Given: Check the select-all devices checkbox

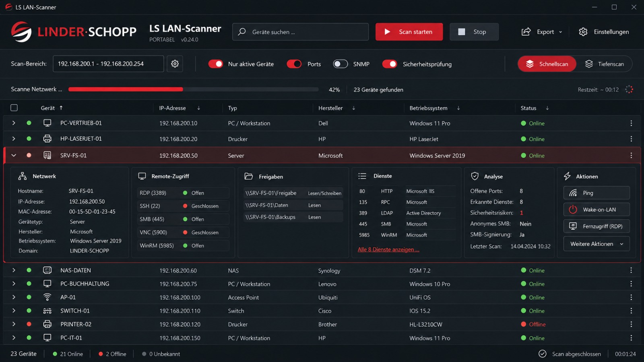Looking at the screenshot, I should click(14, 108).
